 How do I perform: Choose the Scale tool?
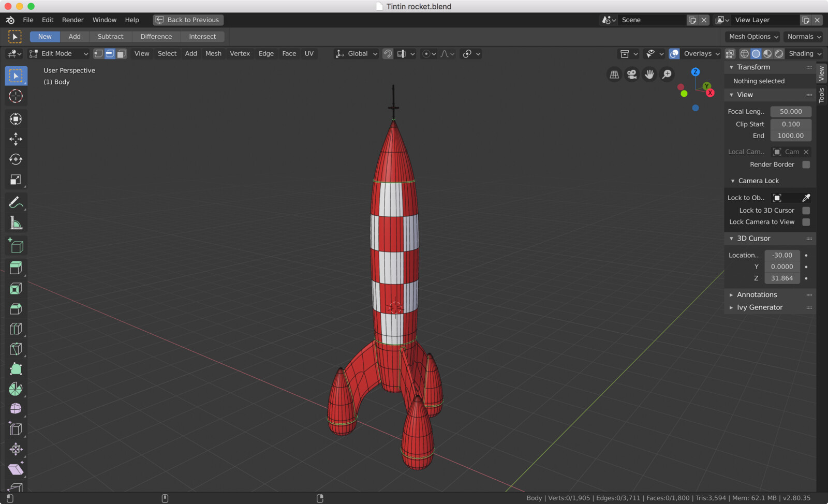[x=16, y=180]
